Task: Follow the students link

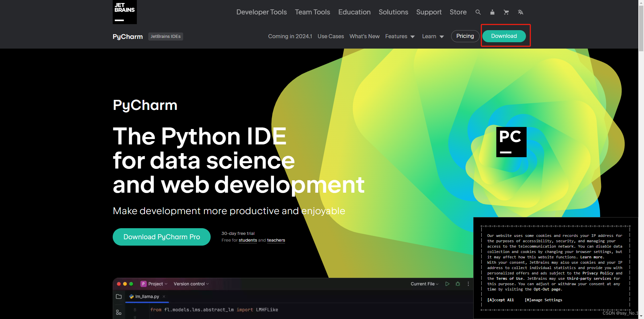Action: click(248, 240)
